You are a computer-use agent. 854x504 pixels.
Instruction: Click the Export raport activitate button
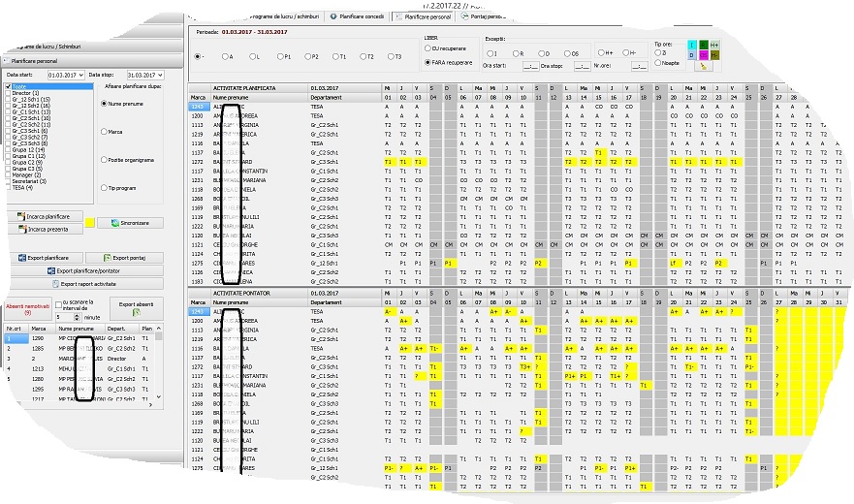[x=87, y=284]
